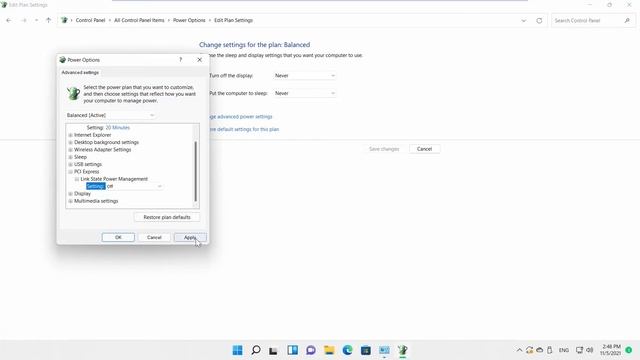Switch to Control Panel taskbar icon
640x360 pixels.
click(x=384, y=350)
